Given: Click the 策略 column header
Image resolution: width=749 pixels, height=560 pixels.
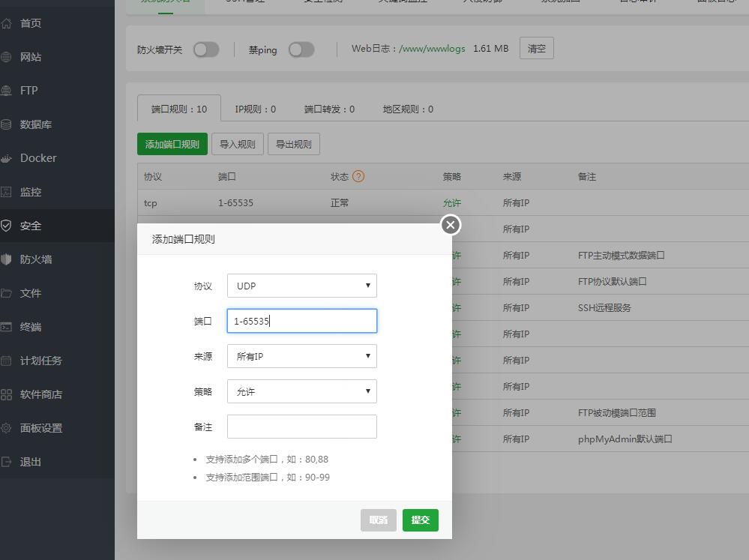Looking at the screenshot, I should tap(452, 177).
